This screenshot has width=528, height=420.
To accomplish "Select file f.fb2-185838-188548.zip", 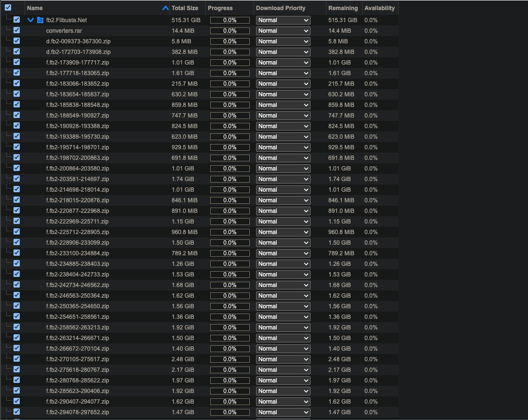I will click(78, 105).
